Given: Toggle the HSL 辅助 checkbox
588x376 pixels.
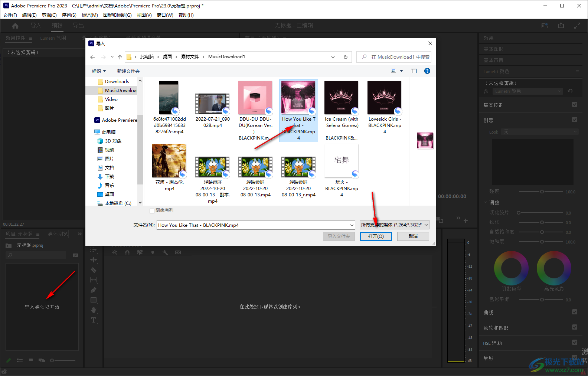Looking at the screenshot, I should click(575, 343).
